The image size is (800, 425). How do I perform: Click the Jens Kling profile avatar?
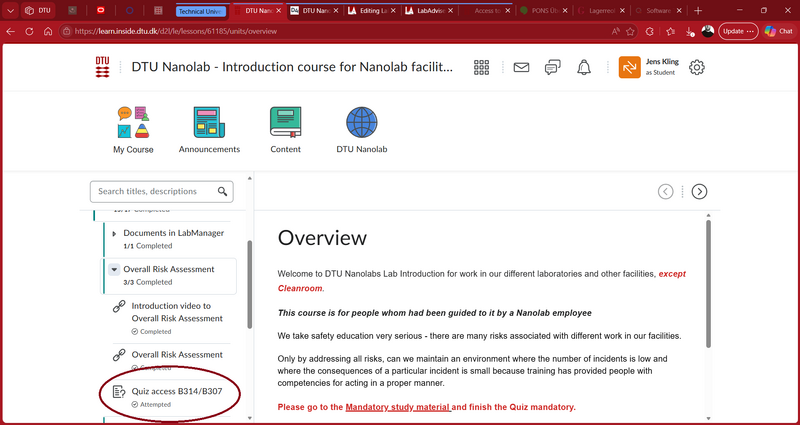pos(630,67)
